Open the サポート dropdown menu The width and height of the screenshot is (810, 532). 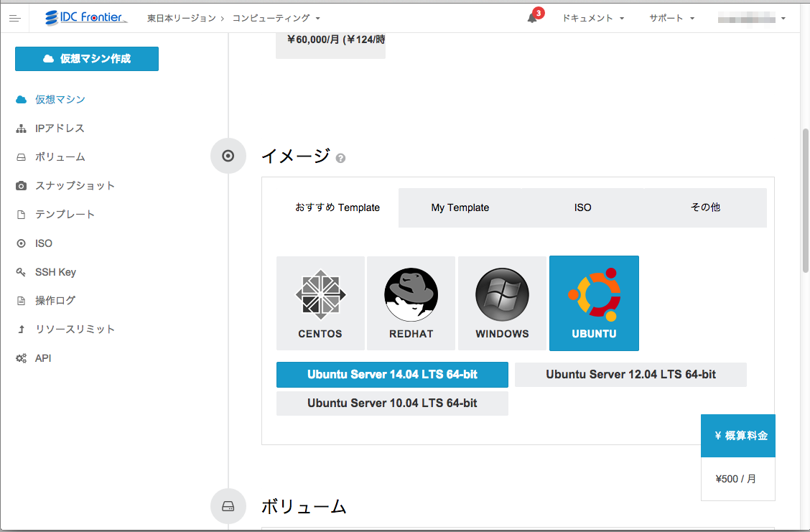pos(671,18)
